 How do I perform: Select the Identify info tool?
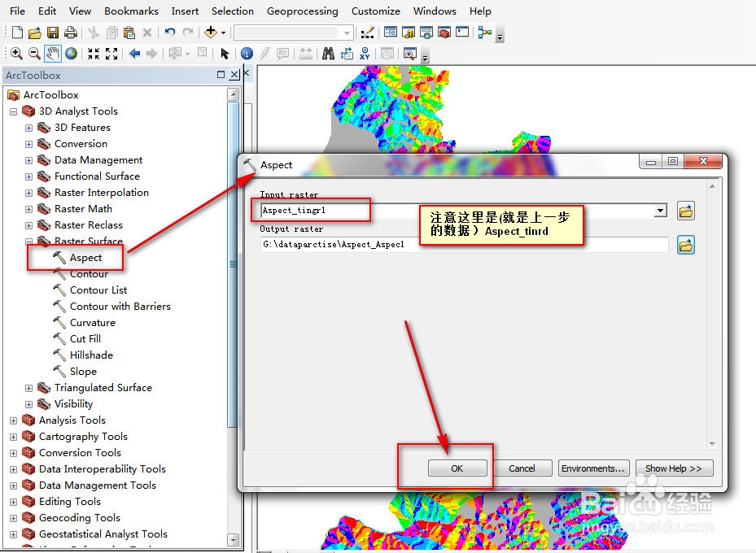247,54
